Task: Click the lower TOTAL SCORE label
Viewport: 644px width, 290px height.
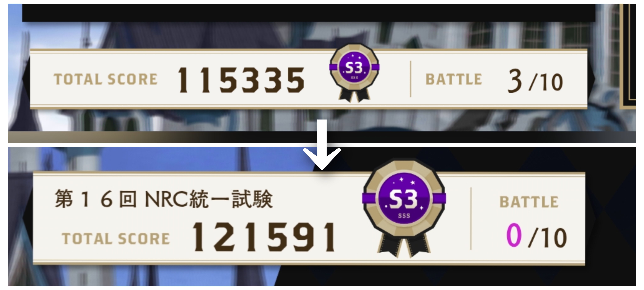Action: click(x=116, y=239)
